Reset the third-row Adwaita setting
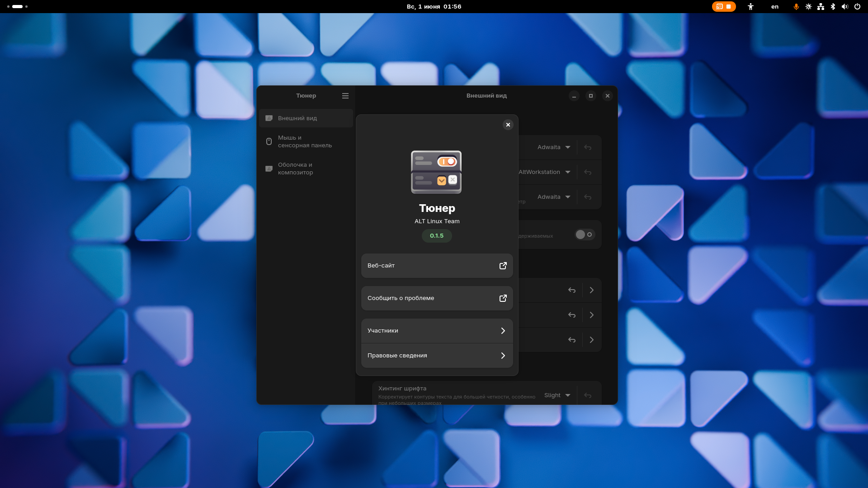 click(588, 197)
